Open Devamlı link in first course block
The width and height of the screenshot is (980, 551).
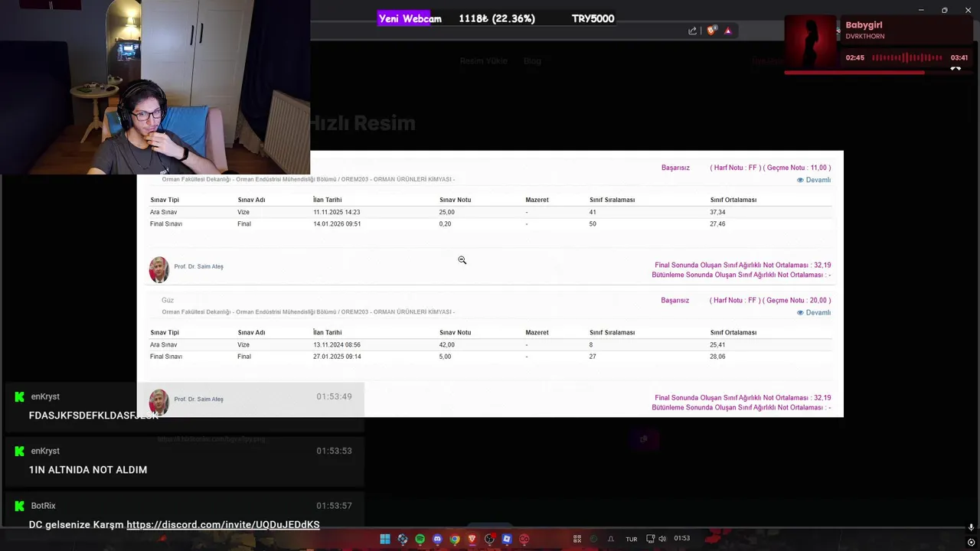pyautogui.click(x=813, y=180)
